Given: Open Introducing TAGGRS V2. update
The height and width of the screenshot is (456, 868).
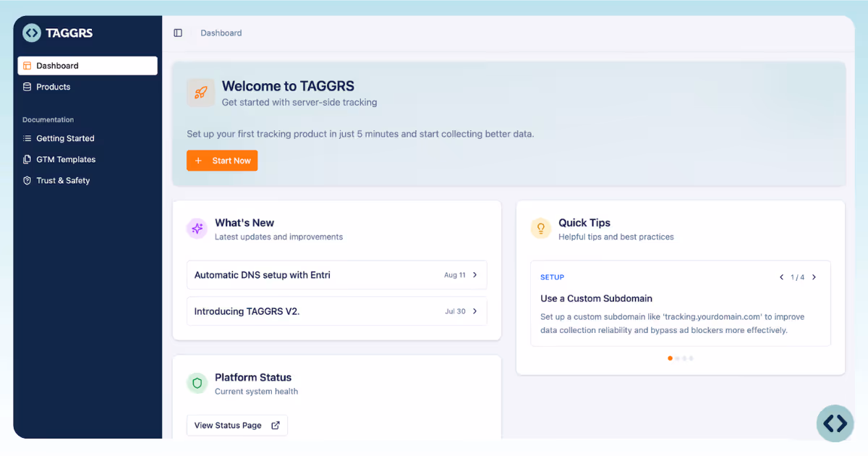Looking at the screenshot, I should (x=337, y=311).
